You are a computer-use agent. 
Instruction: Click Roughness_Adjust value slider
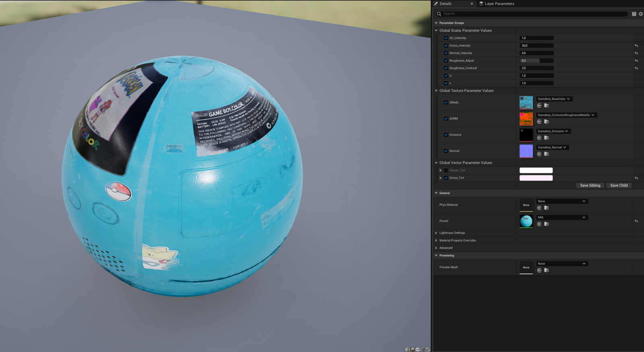click(x=537, y=61)
